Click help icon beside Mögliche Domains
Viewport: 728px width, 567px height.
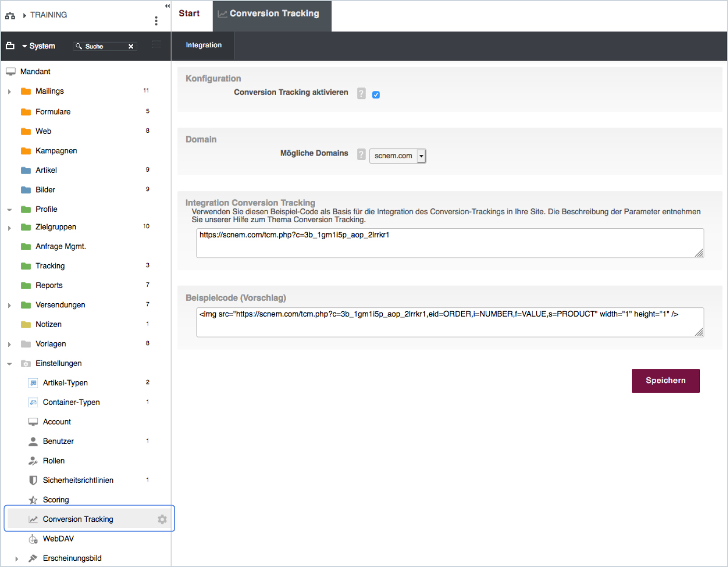pyautogui.click(x=361, y=154)
